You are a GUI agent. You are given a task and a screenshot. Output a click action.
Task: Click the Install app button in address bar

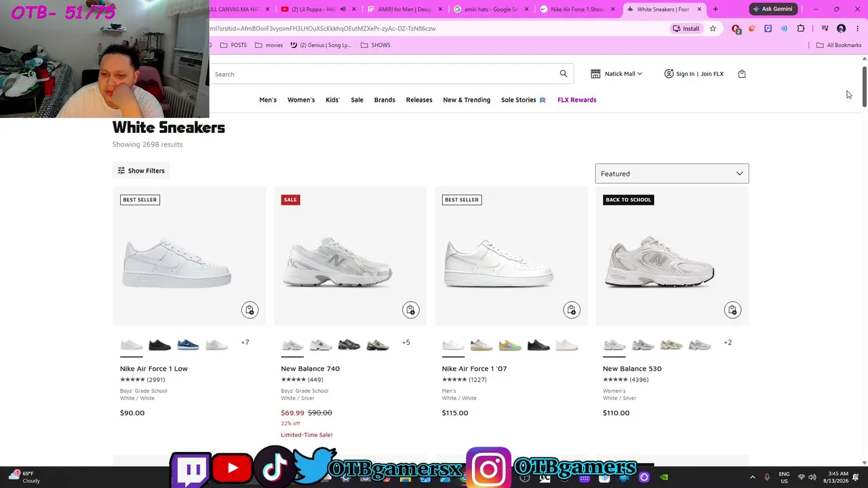pos(686,28)
